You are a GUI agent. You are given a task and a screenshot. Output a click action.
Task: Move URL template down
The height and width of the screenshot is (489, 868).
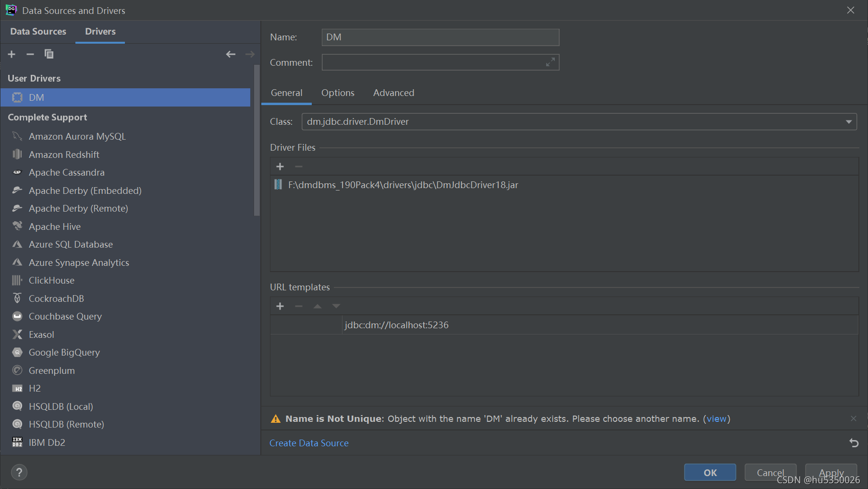[x=336, y=306]
